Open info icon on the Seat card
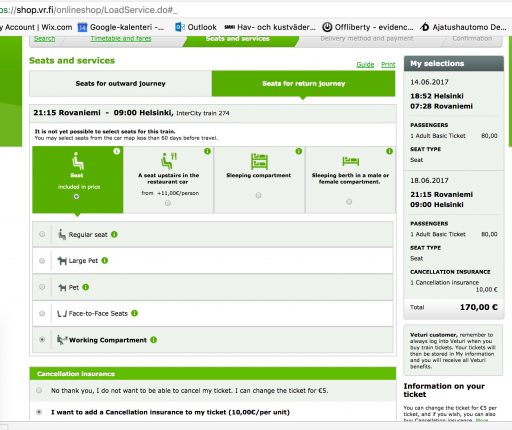Image resolution: width=512 pixels, height=430 pixels. coord(116,151)
